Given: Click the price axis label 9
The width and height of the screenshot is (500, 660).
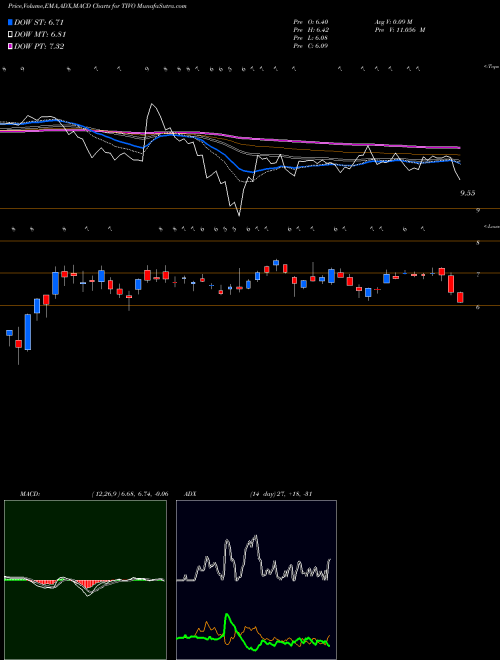Looking at the screenshot, I should pos(478,210).
